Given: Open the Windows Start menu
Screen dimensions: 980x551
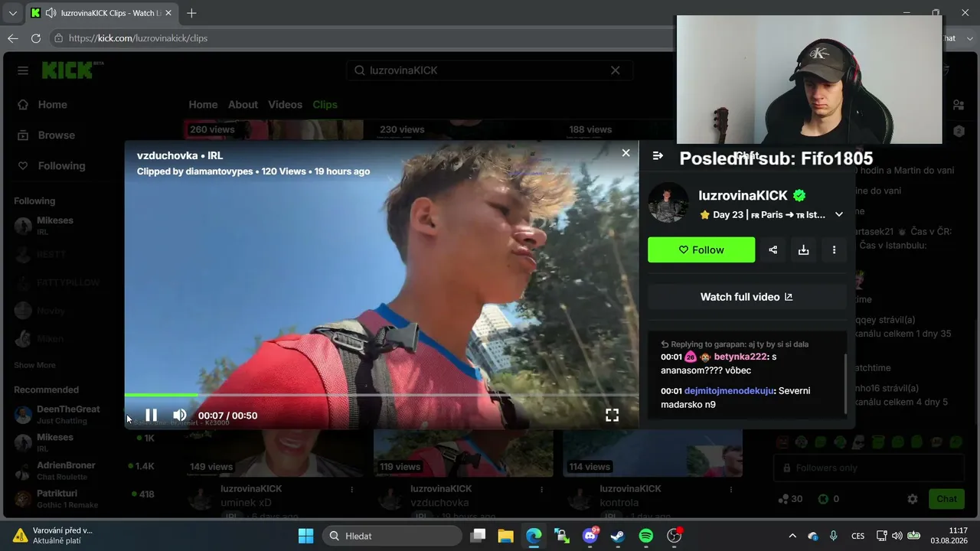Looking at the screenshot, I should pos(305,536).
